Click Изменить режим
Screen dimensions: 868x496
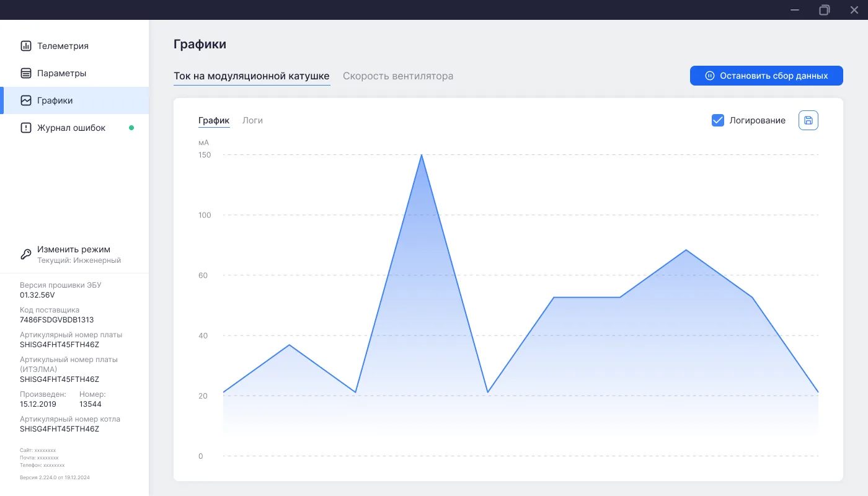74,249
